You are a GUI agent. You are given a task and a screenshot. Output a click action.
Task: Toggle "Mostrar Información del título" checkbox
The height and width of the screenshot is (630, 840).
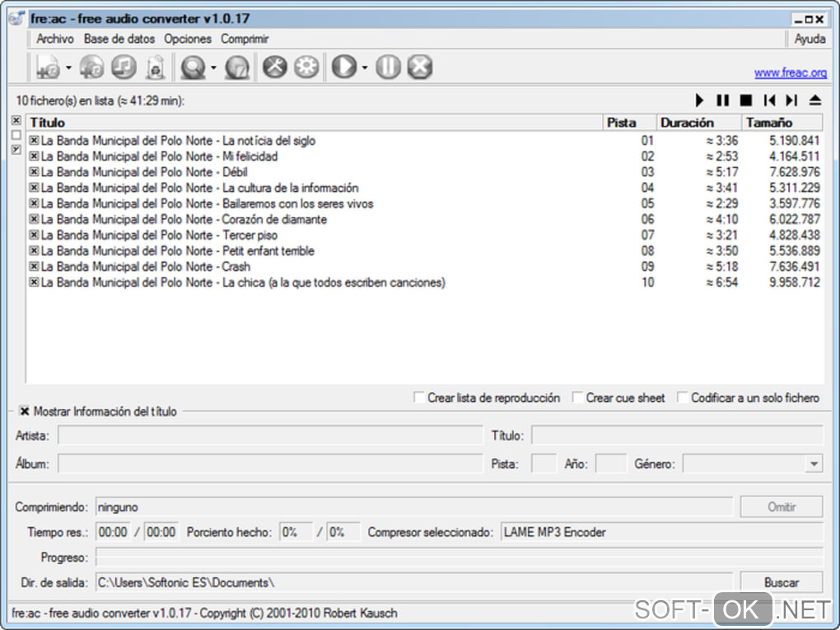pos(24,411)
